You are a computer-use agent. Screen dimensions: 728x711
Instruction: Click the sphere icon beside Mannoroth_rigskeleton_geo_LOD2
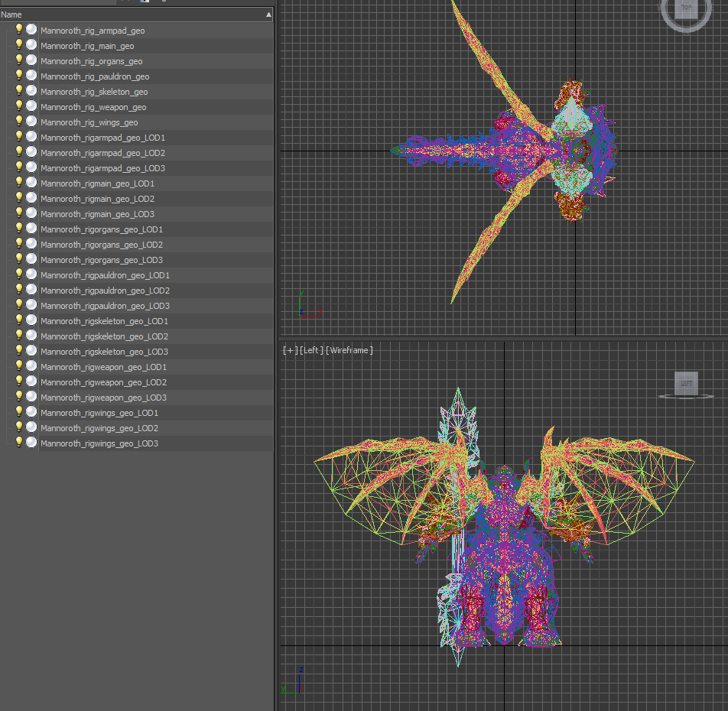31,336
